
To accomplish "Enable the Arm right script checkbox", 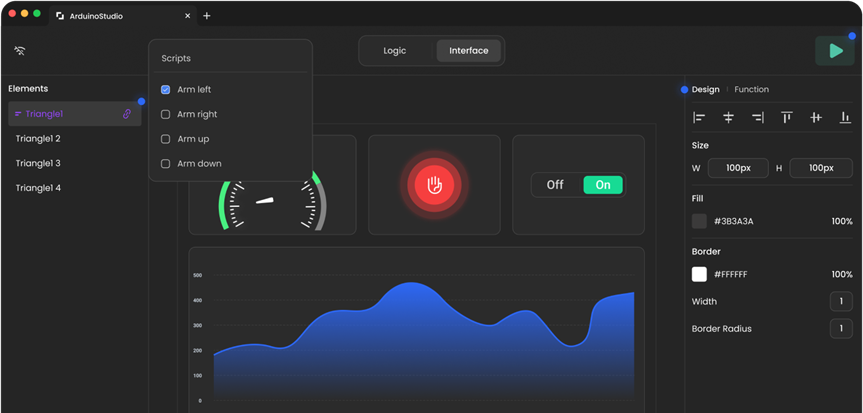I will (x=166, y=114).
